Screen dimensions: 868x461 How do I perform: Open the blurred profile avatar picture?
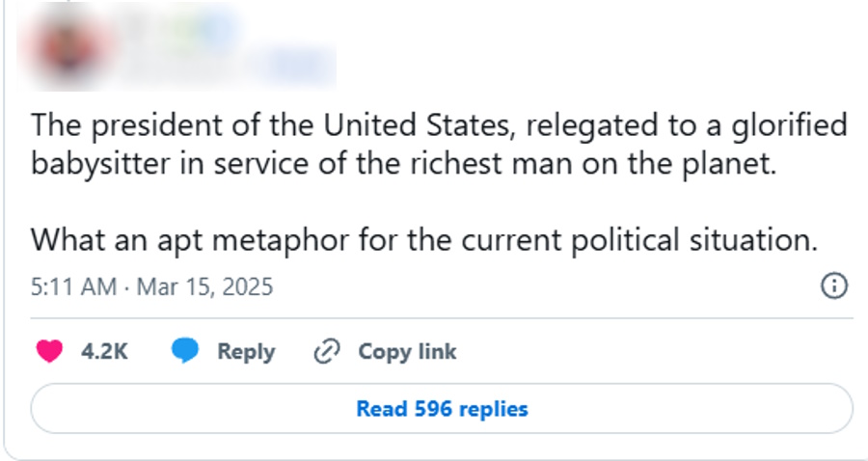[x=69, y=45]
